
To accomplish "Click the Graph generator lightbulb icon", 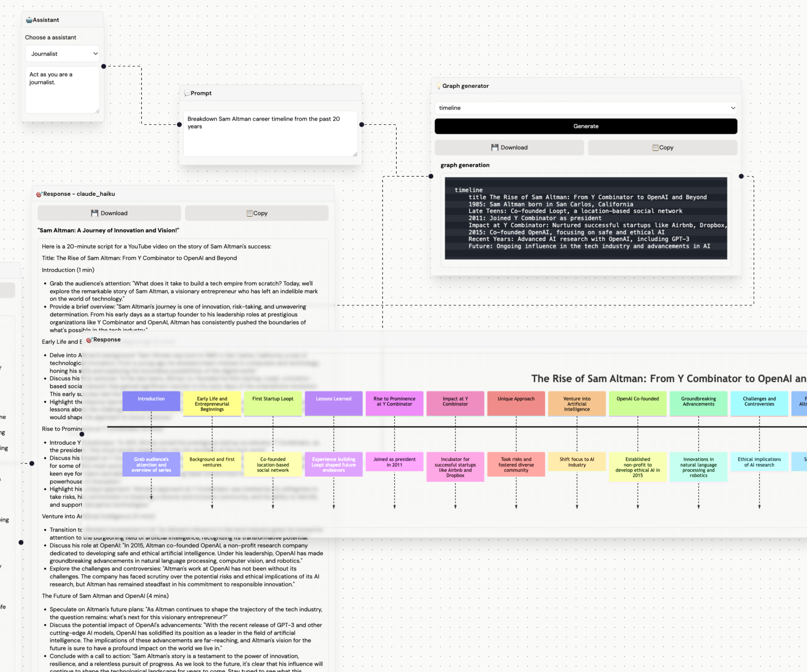I will coord(439,86).
